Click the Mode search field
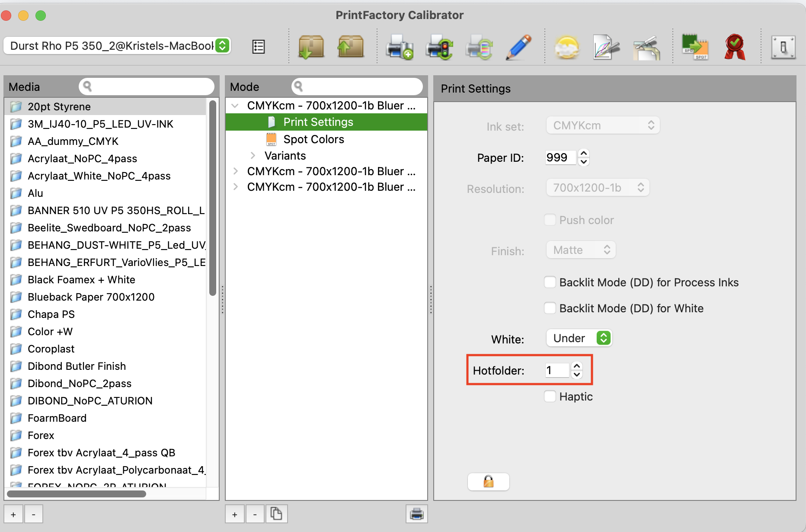Viewport: 806px width, 532px height. (x=357, y=87)
